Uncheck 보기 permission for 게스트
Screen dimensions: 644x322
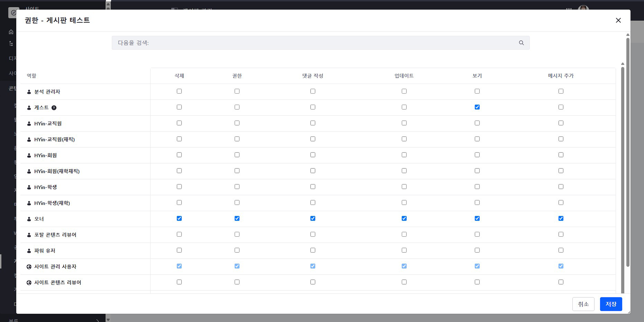pos(477,107)
